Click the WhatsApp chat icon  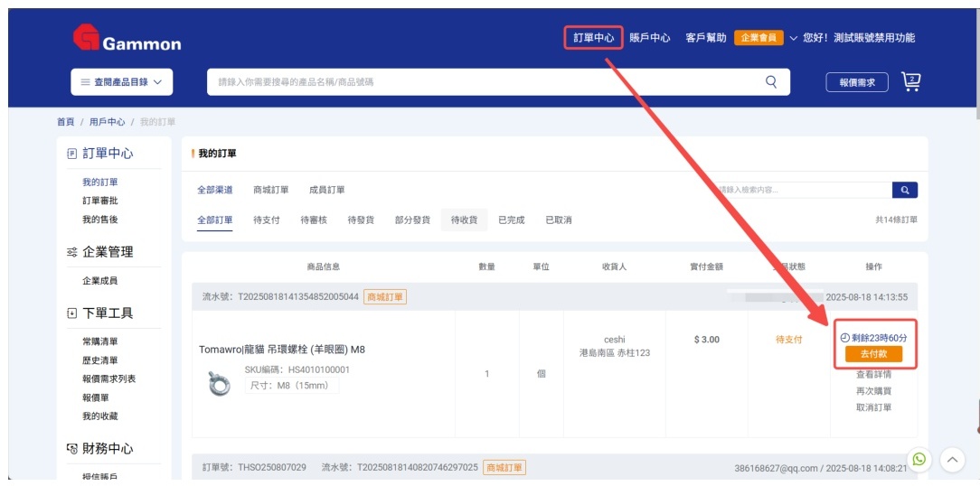tap(919, 459)
